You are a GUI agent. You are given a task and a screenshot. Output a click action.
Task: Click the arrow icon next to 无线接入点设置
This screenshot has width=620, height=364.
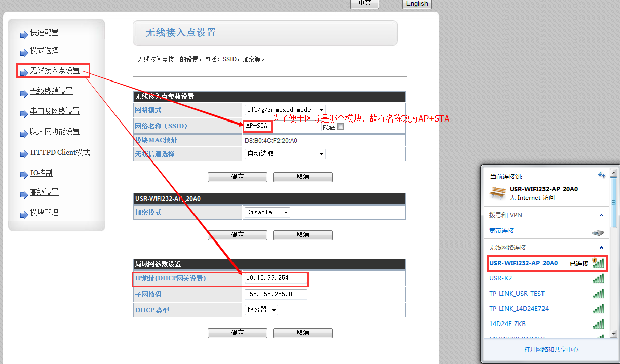pyautogui.click(x=24, y=72)
